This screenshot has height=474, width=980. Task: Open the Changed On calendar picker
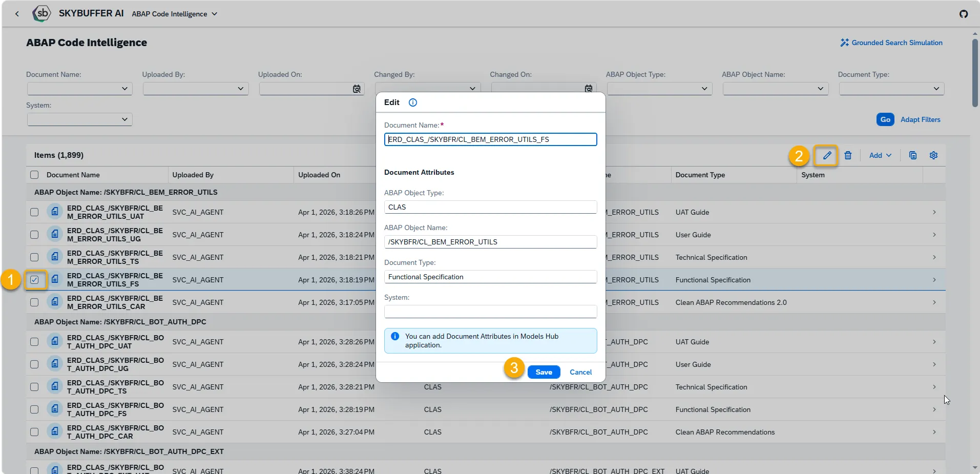[589, 89]
